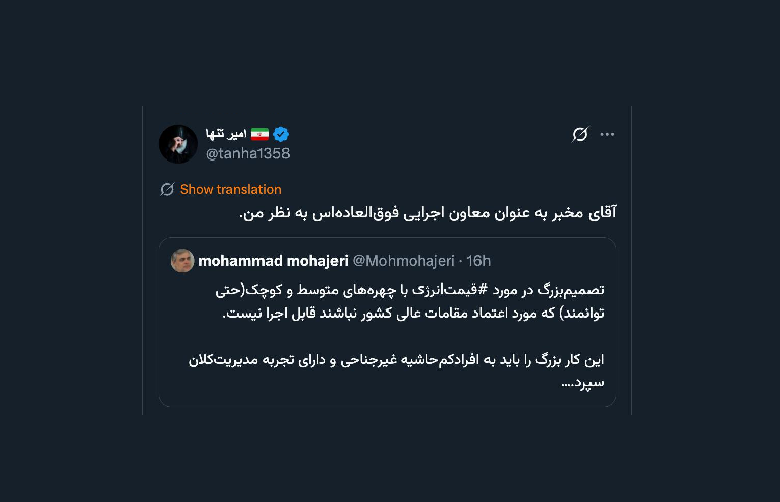Click the blue verified badge
This screenshot has width=780, height=502.
point(282,134)
